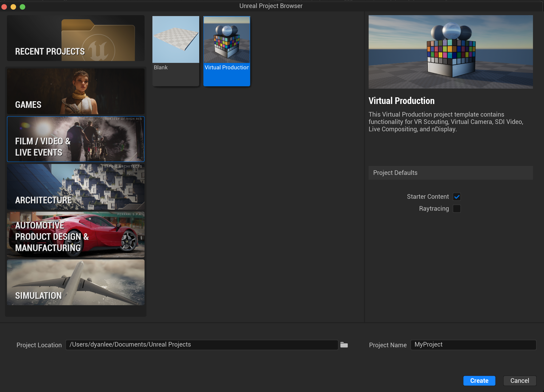Click the template description mentioning nDisplay

[x=446, y=122]
